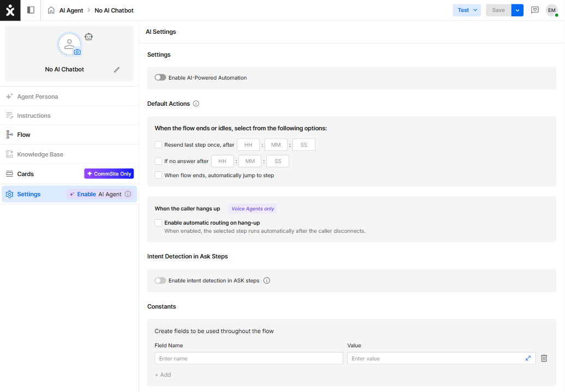
Task: Show info for intent detection toggle
Action: coord(267,281)
